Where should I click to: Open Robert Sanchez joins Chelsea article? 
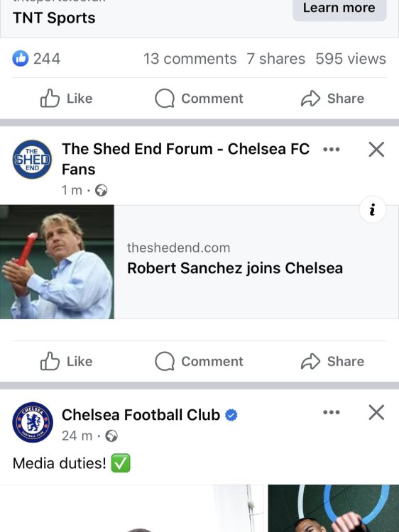click(x=235, y=268)
